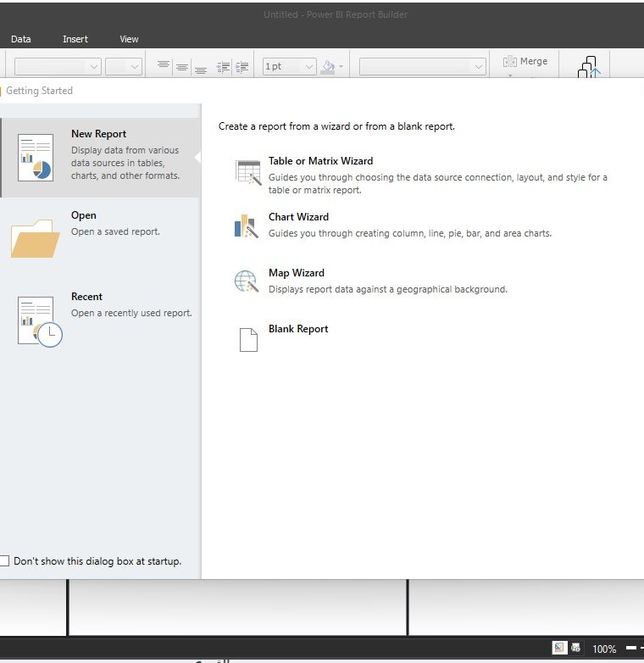
Task: Click the fill color bucket icon
Action: tap(329, 67)
